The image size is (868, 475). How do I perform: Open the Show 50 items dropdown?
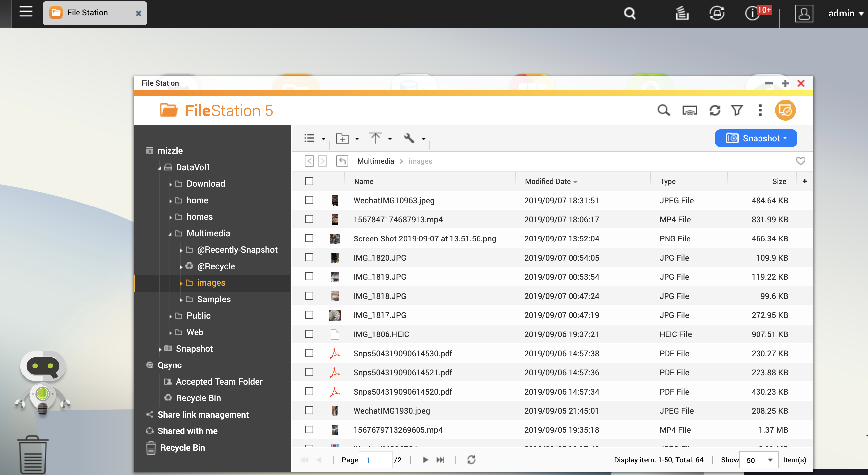(759, 460)
